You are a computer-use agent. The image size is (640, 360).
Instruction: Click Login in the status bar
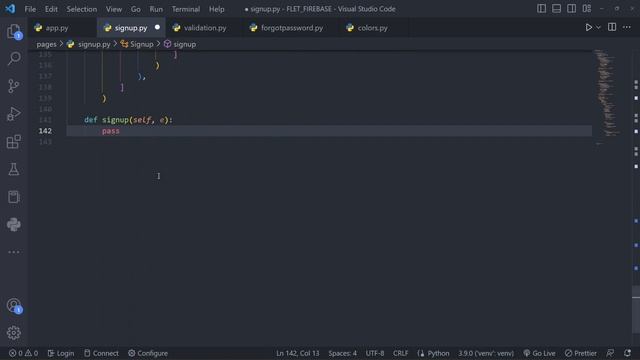61,353
